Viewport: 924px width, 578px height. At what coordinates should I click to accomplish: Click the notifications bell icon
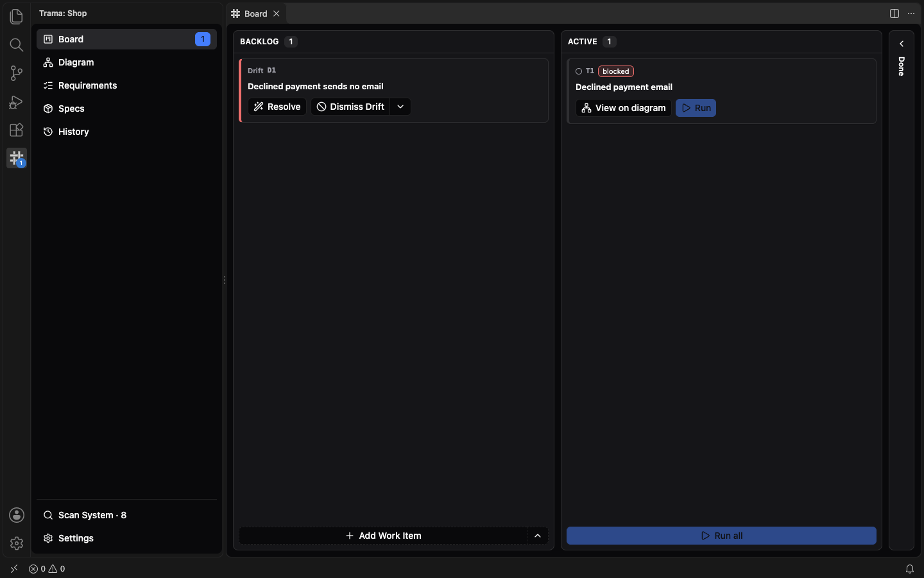coord(910,569)
